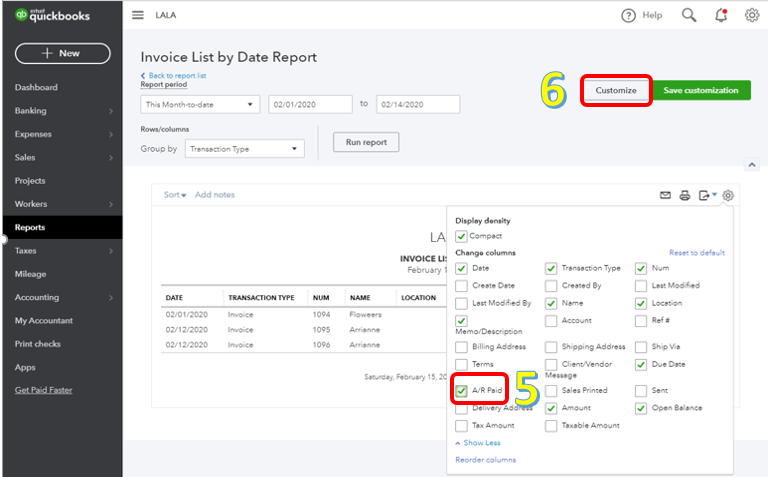768x477 pixels.
Task: Check the Create Date column checkbox
Action: (461, 286)
